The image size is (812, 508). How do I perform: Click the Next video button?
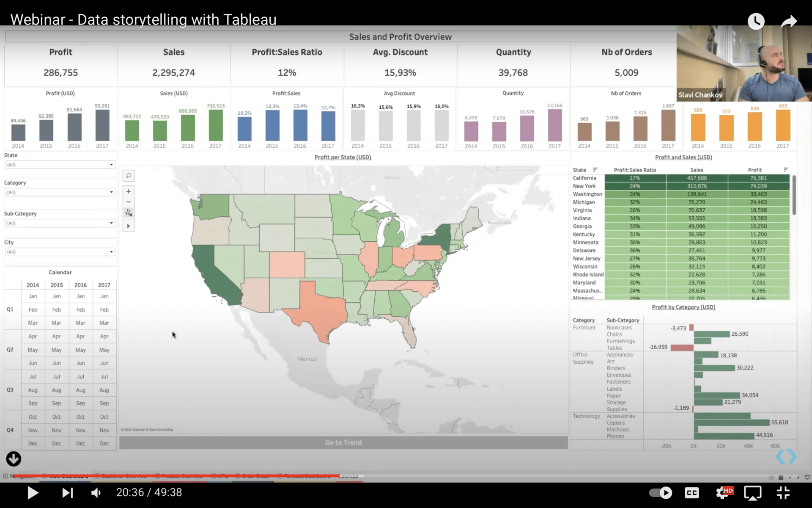[x=68, y=492]
